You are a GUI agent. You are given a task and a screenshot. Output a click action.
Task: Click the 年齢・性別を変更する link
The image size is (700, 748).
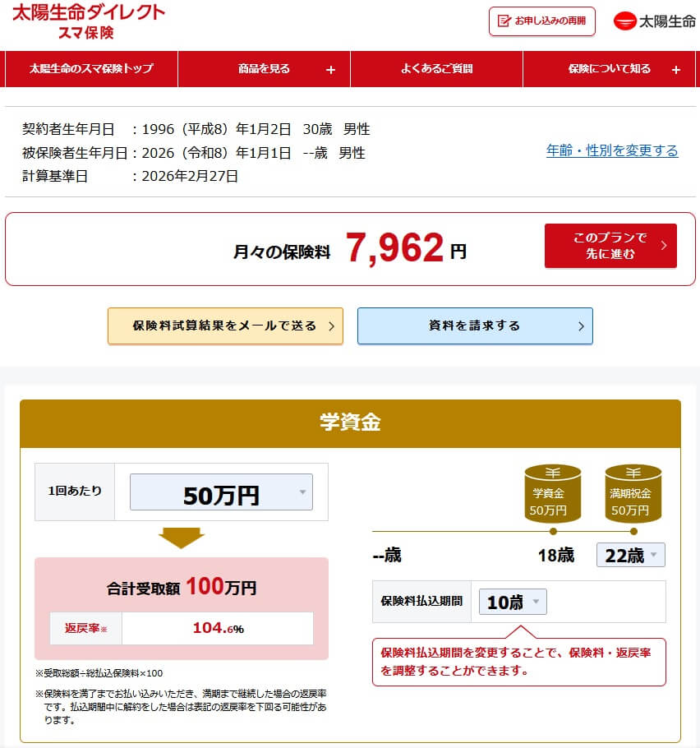pos(612,150)
